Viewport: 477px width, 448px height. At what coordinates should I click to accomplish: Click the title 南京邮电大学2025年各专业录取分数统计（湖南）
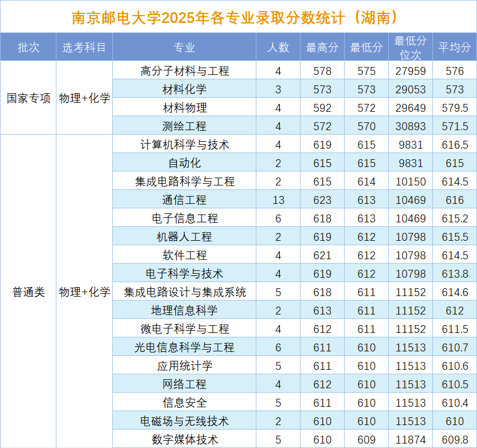[234, 18]
